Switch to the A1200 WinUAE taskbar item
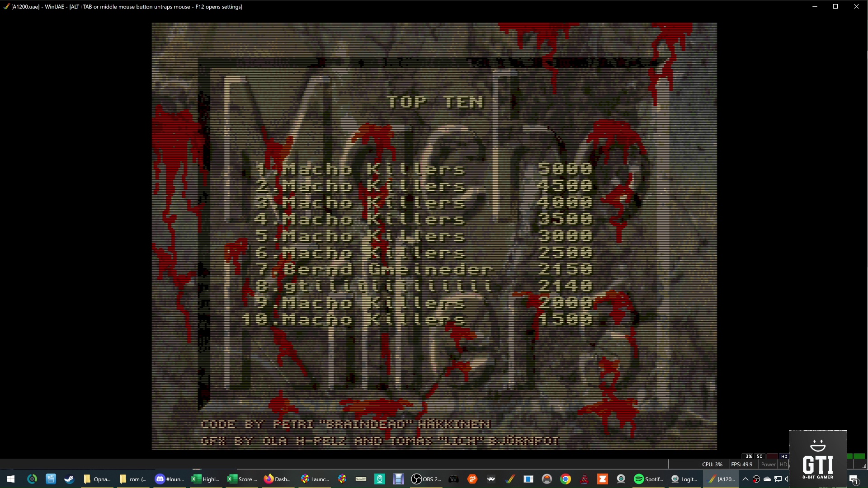The height and width of the screenshot is (488, 868). [x=722, y=479]
